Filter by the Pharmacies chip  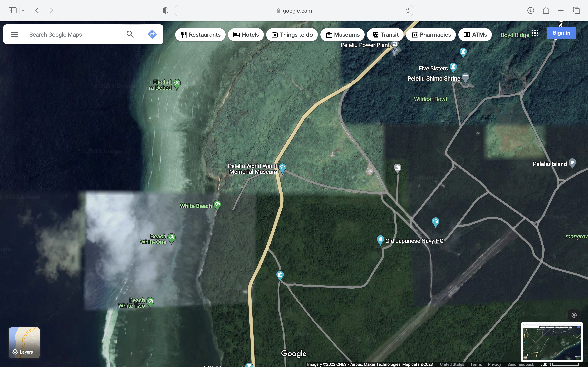click(431, 35)
